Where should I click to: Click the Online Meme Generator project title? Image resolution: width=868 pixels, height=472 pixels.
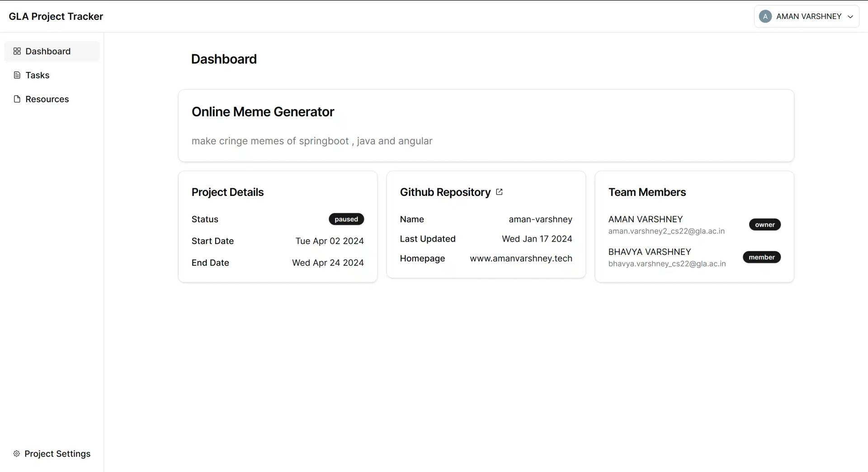click(x=263, y=112)
